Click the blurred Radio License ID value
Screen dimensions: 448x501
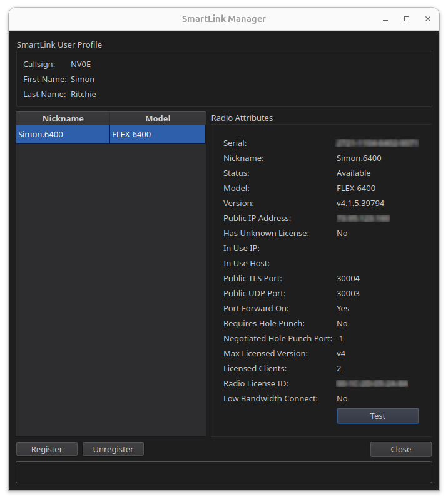click(x=372, y=383)
